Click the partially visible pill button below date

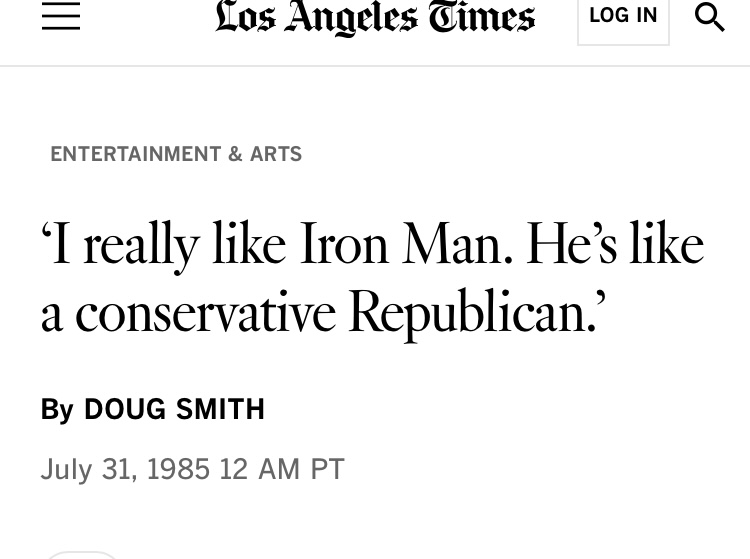point(82,555)
